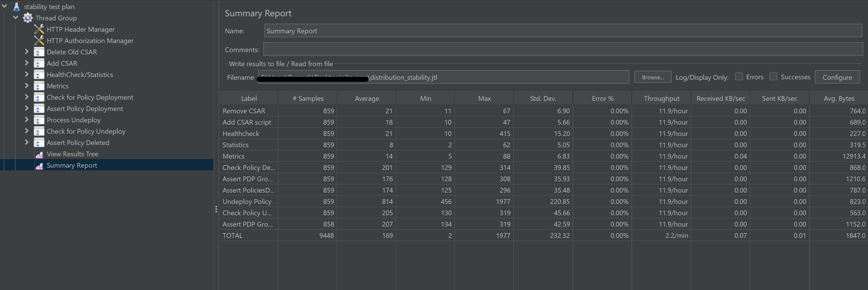868x290 pixels.
Task: Click the Filename input field
Action: 443,77
